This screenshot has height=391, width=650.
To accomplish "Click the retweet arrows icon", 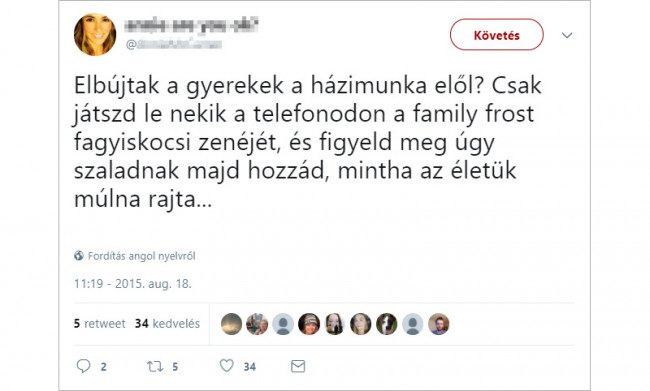I will (x=155, y=366).
